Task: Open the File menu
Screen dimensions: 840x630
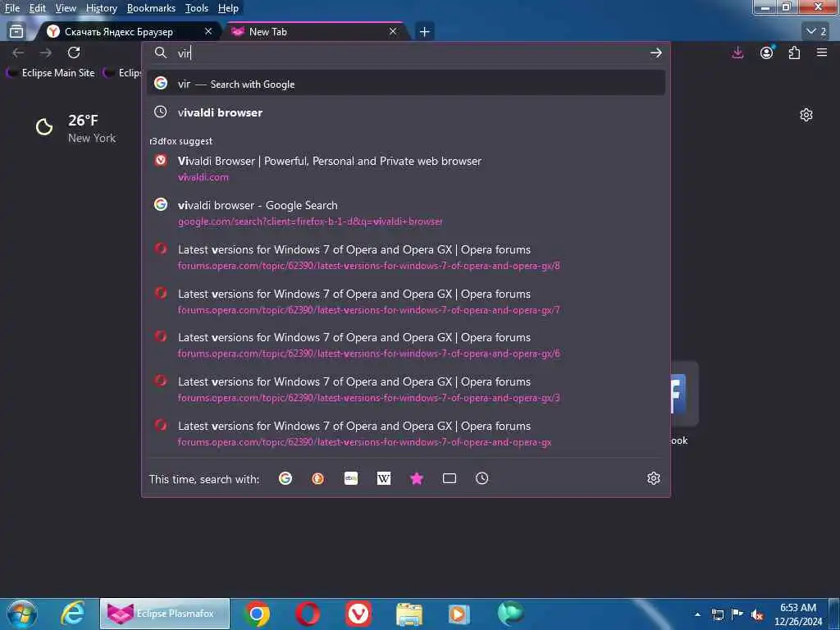Action: (11, 8)
